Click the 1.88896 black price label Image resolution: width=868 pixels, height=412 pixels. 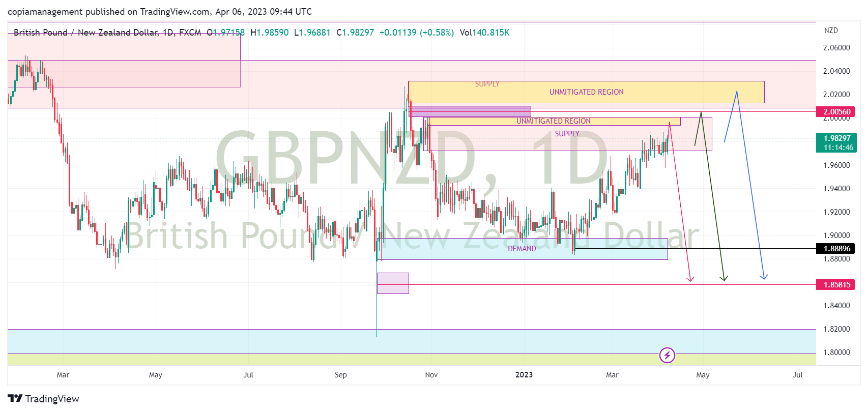click(x=836, y=249)
